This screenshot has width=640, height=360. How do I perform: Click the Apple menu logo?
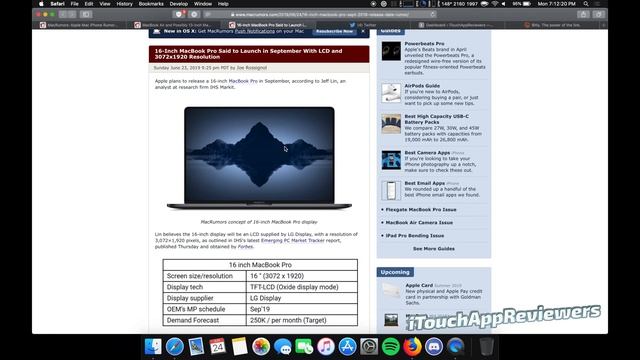[x=41, y=4]
